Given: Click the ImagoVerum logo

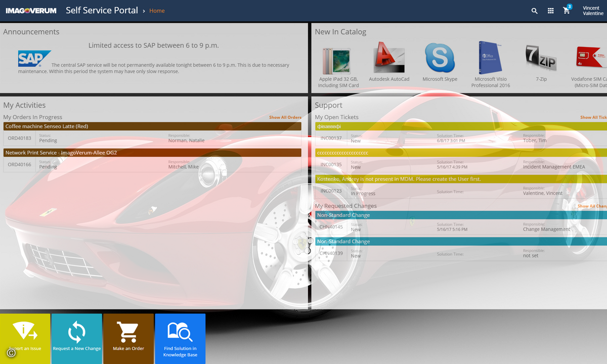Looking at the screenshot, I should (31, 11).
